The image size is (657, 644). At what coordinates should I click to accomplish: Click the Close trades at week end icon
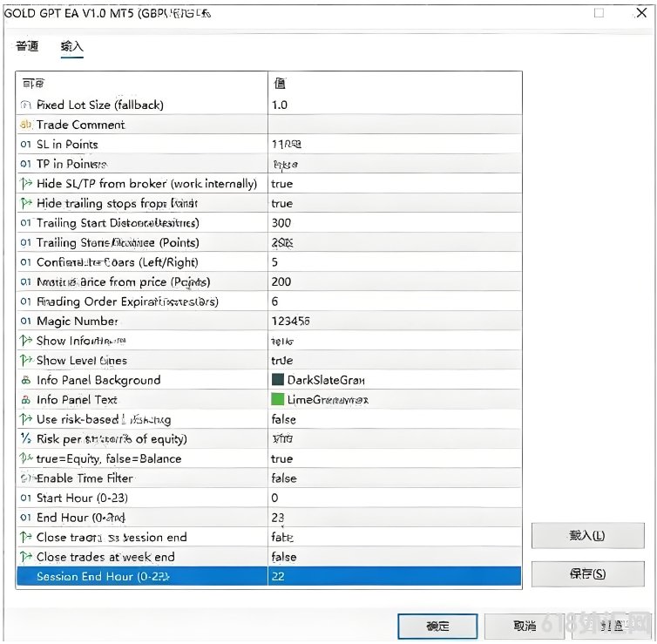pos(25,557)
